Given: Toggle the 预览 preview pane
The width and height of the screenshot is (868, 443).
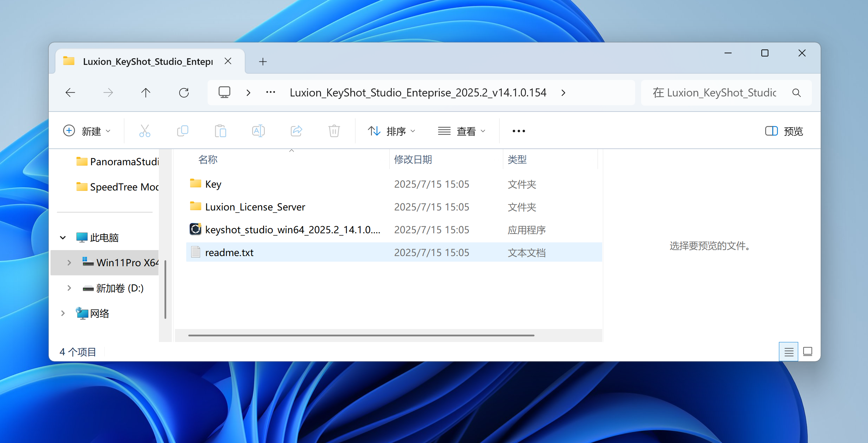Looking at the screenshot, I should 784,131.
